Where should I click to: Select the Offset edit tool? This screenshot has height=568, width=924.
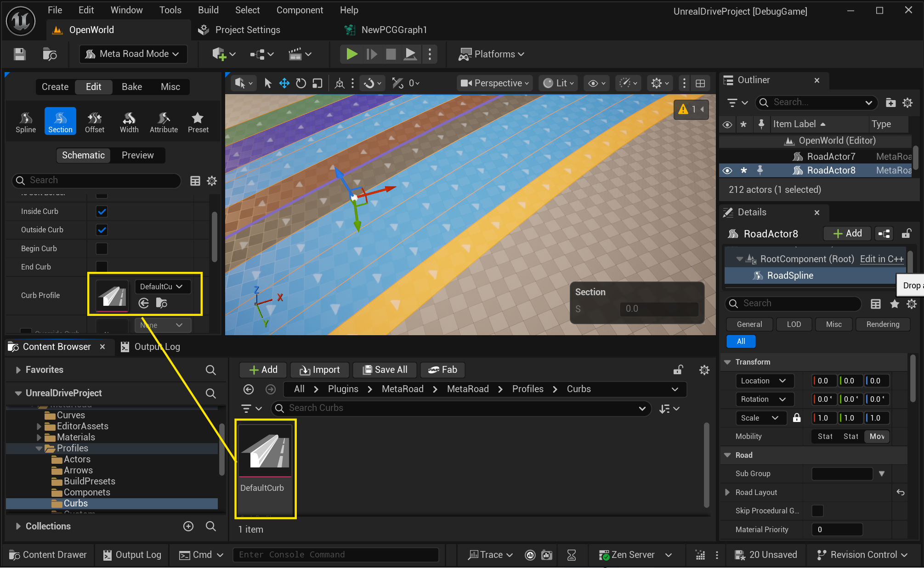(95, 122)
